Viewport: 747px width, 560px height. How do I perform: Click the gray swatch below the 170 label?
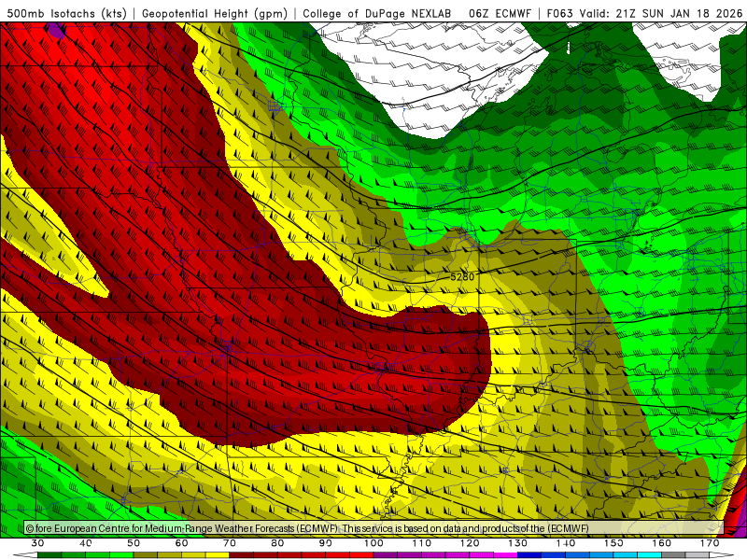coord(698,555)
